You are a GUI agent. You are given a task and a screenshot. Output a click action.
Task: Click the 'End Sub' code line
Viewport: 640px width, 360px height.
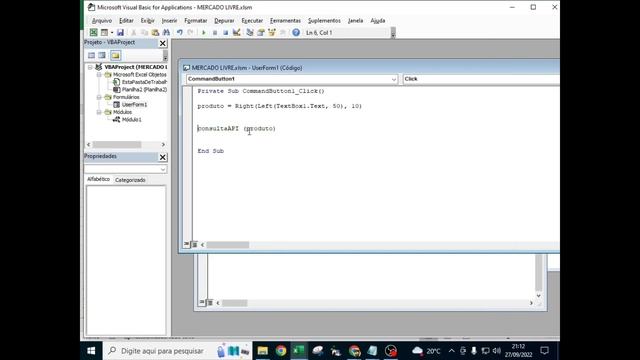pyautogui.click(x=211, y=151)
